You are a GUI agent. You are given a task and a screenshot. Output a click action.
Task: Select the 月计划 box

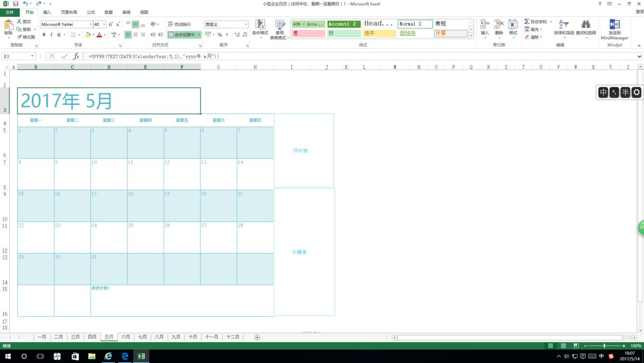(304, 150)
